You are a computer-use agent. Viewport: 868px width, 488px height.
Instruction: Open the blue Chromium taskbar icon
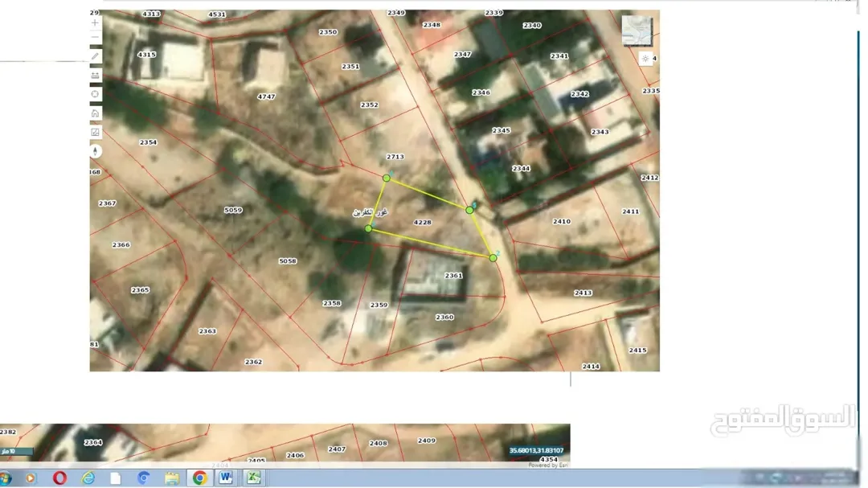pyautogui.click(x=144, y=478)
